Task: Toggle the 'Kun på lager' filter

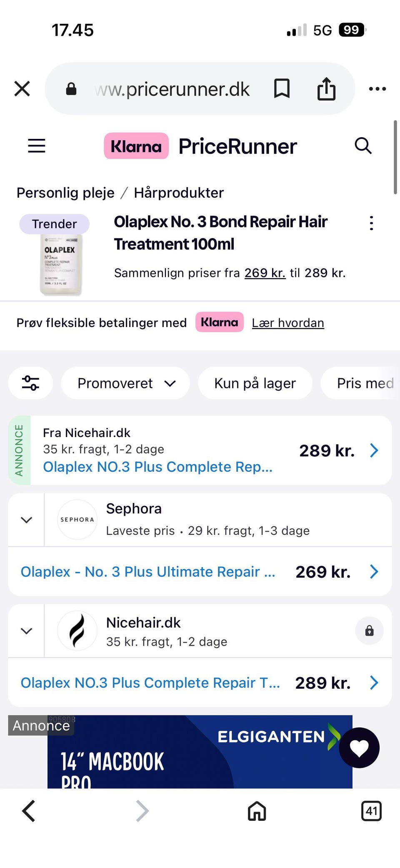Action: 255,383
